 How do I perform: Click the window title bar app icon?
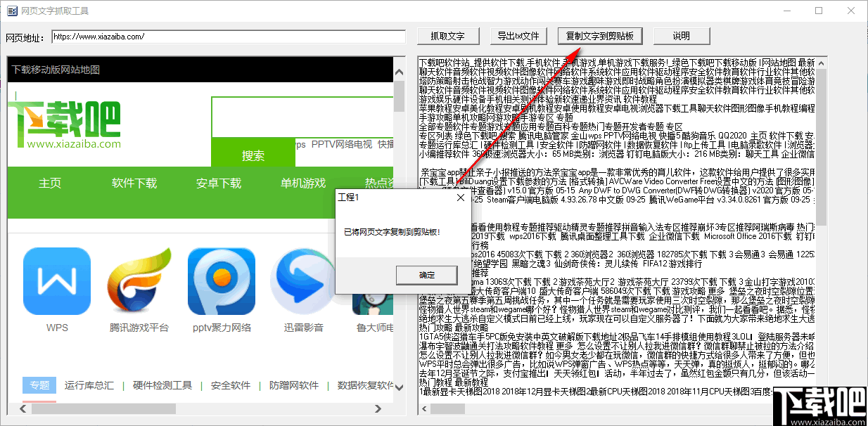(11, 11)
